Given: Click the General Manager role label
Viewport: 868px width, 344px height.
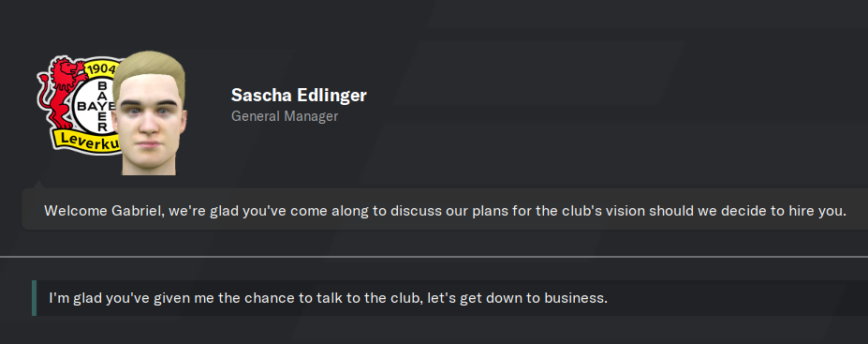Looking at the screenshot, I should click(285, 116).
